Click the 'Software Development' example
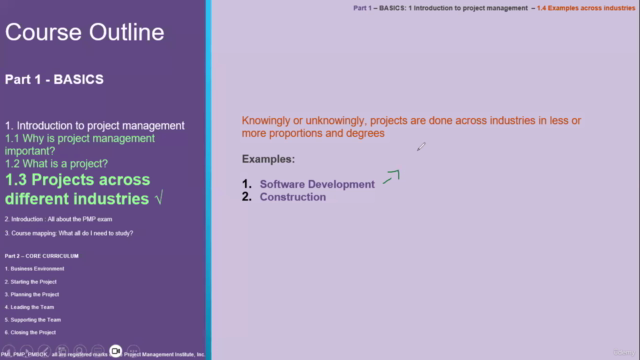This screenshot has width=640, height=360. click(x=317, y=184)
